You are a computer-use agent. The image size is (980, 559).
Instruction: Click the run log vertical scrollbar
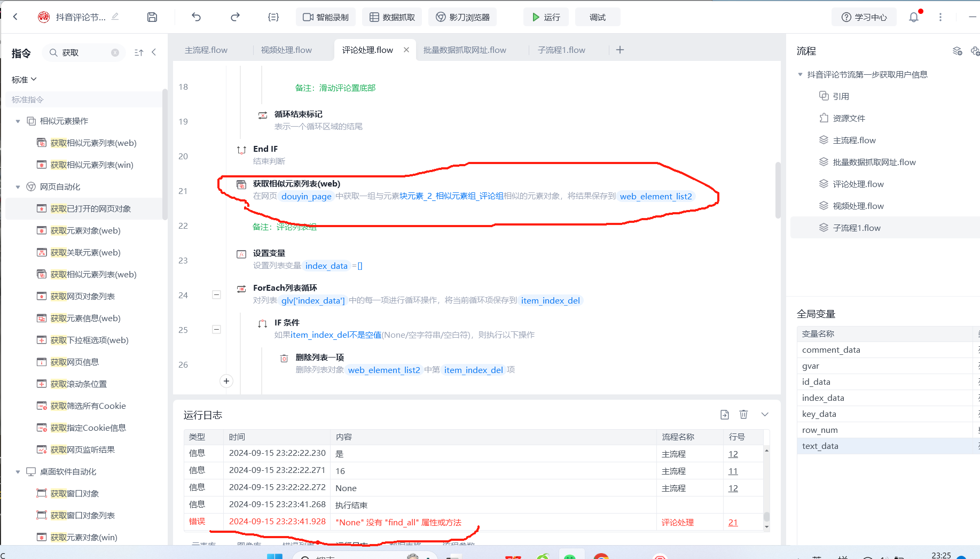click(767, 516)
